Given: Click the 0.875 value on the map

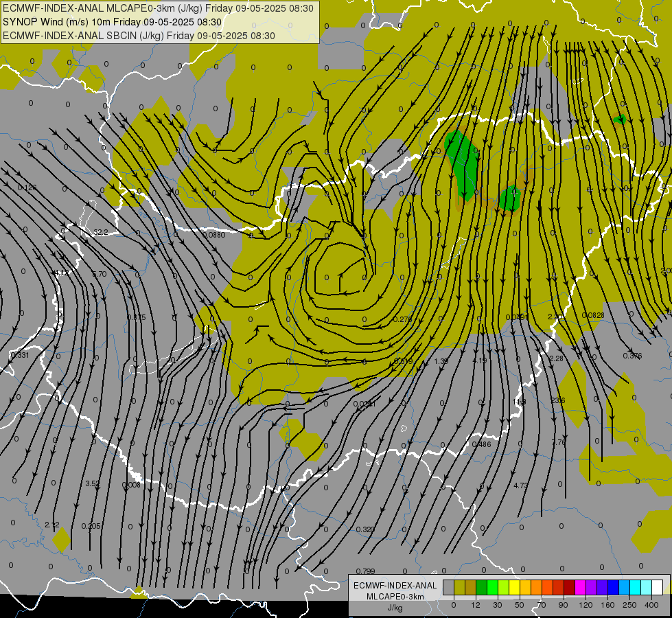Looking at the screenshot, I should coord(137,317).
